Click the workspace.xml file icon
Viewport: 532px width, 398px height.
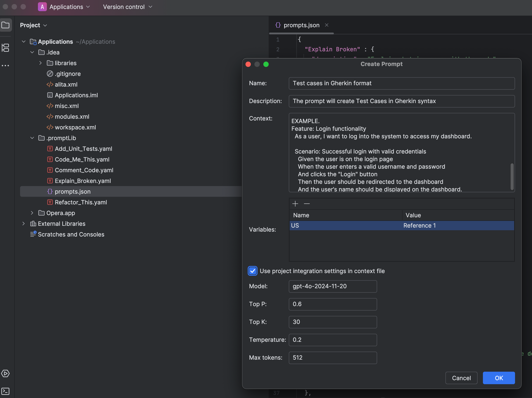pos(50,127)
